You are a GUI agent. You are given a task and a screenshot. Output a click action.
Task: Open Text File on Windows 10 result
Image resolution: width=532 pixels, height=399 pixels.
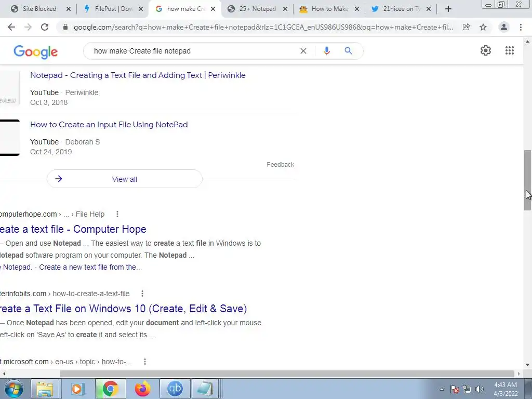click(x=124, y=309)
